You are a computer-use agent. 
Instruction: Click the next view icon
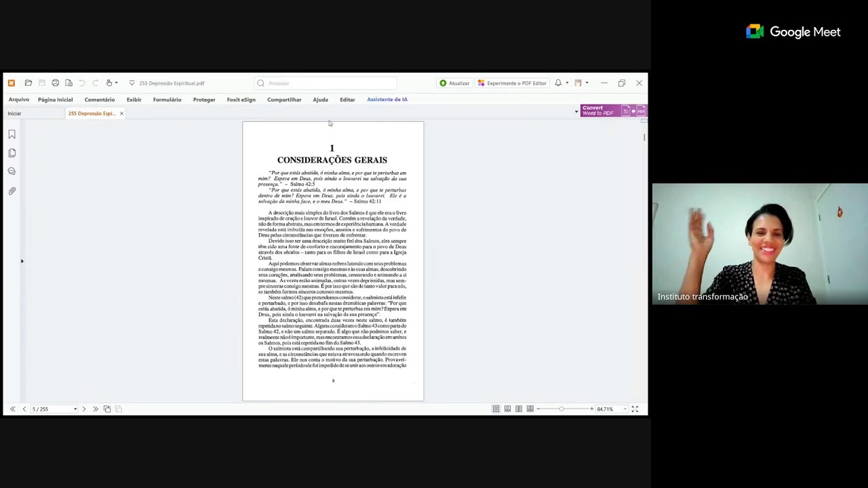tap(119, 409)
